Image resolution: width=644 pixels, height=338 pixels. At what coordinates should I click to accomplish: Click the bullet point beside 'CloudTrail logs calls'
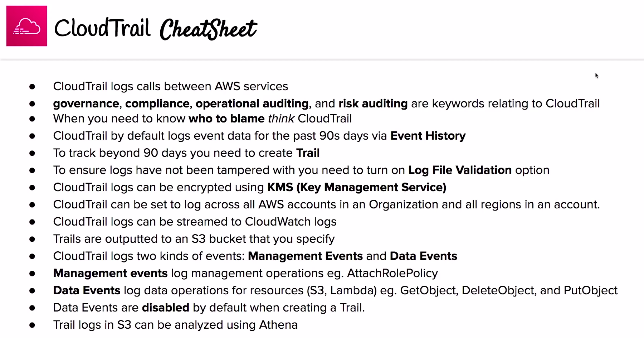coord(32,87)
